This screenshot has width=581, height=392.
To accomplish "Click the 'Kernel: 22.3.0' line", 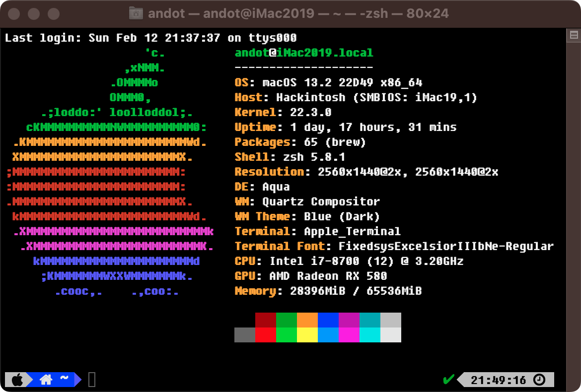I will coord(283,112).
